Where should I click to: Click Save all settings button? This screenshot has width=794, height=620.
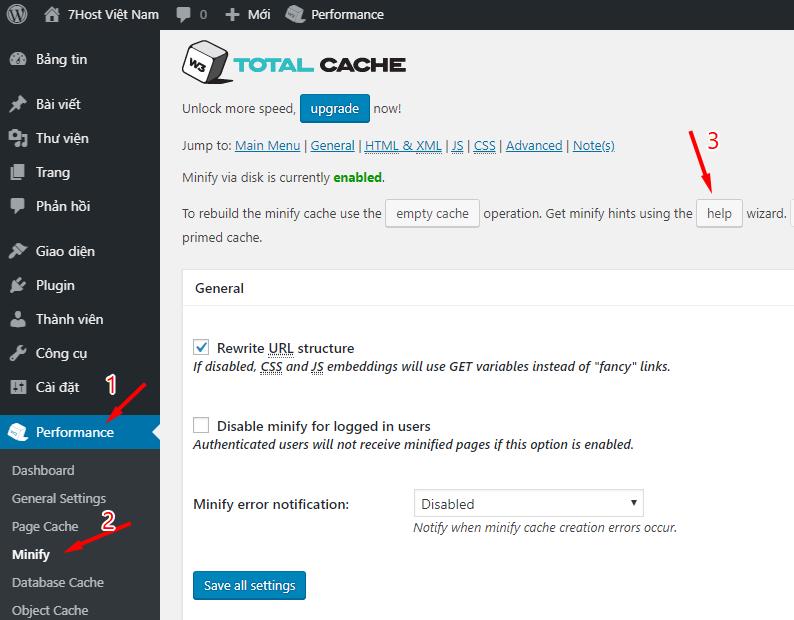point(249,586)
